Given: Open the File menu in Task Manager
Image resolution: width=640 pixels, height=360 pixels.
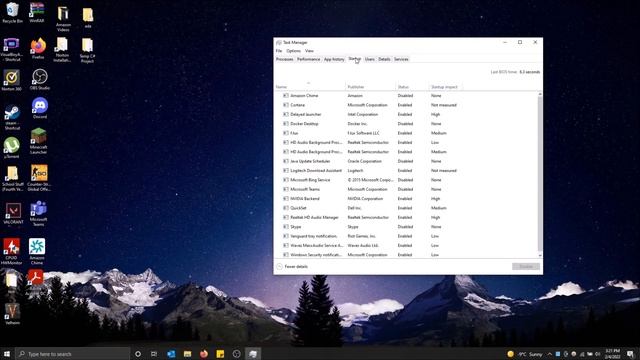Looking at the screenshot, I should coord(279,51).
